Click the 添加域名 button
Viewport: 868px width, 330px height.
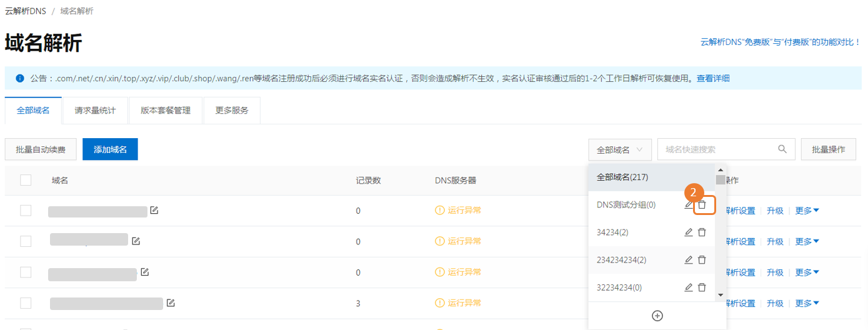tap(110, 149)
